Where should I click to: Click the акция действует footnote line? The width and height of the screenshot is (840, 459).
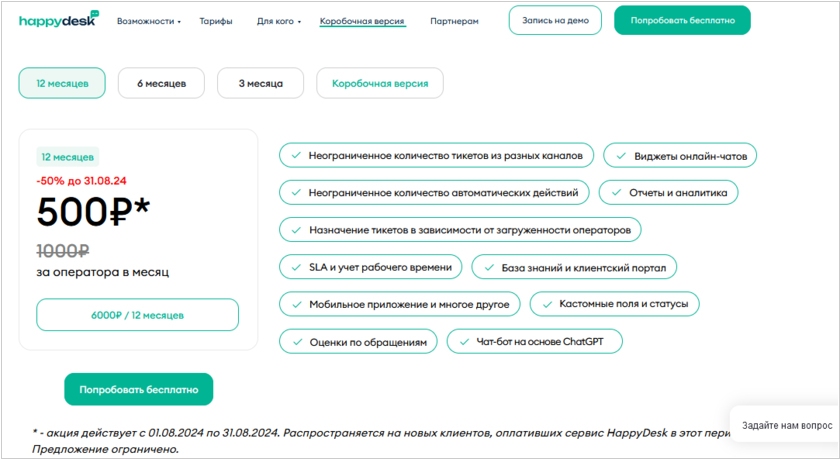pos(381,433)
